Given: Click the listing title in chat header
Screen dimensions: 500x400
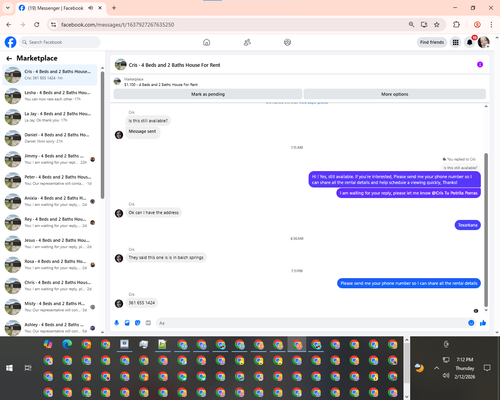Looking at the screenshot, I should [x=174, y=65].
